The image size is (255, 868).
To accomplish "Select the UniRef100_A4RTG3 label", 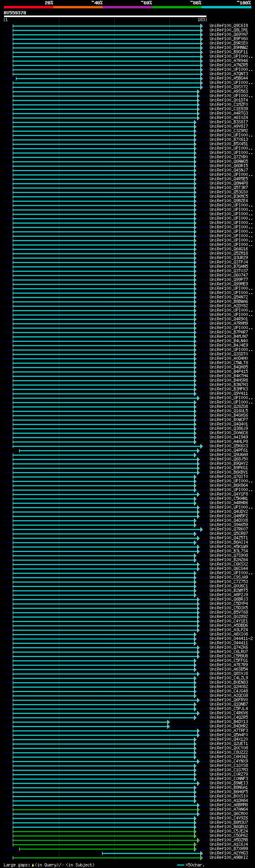I will tap(229, 113).
